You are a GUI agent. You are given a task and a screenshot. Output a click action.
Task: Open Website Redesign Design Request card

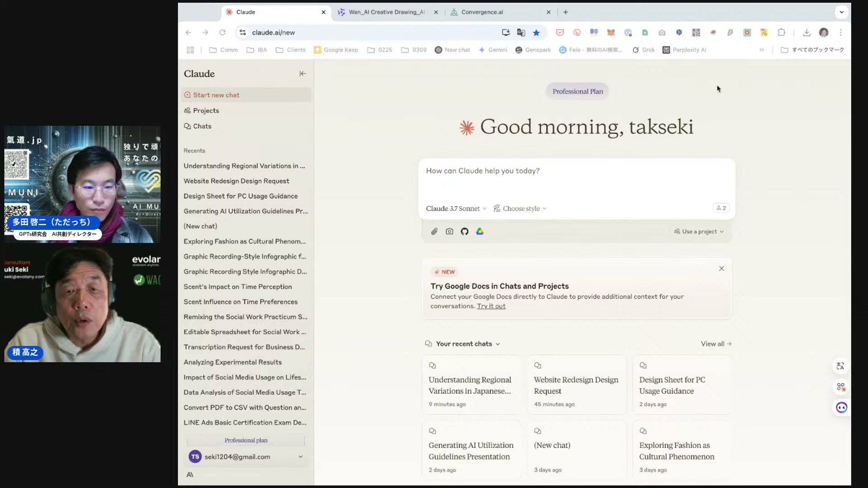point(577,385)
